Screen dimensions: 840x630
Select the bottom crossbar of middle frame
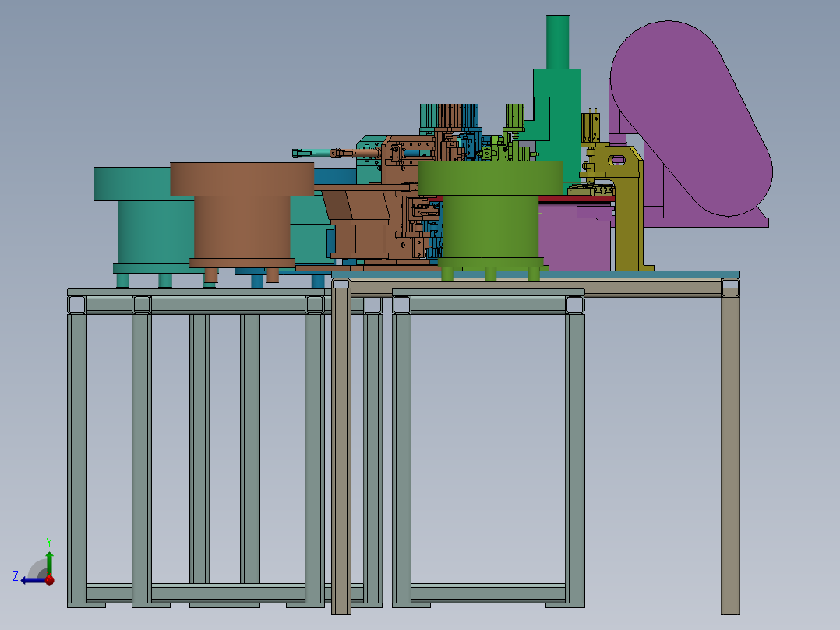[488, 593]
